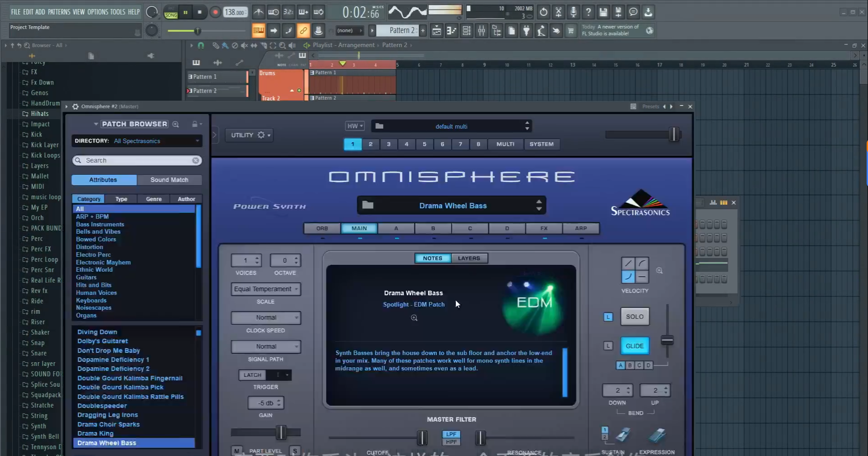868x456 pixels.
Task: Select the Attributes tab
Action: point(103,180)
